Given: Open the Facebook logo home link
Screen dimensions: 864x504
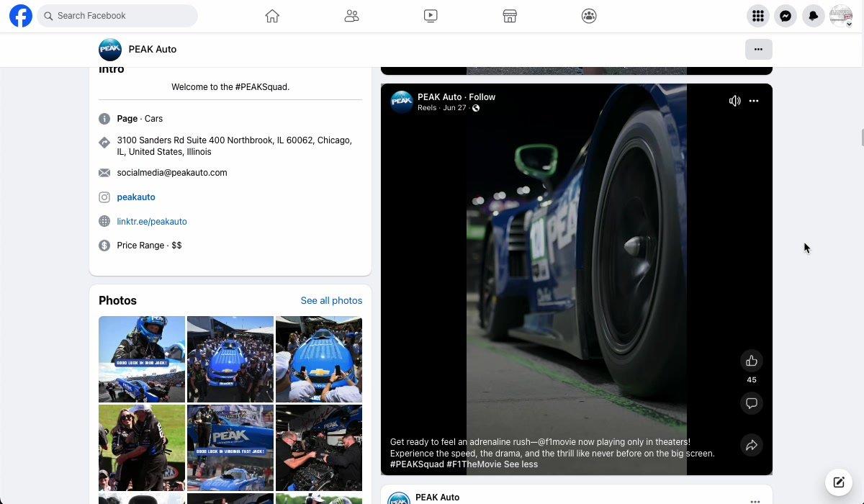Looking at the screenshot, I should pos(21,16).
